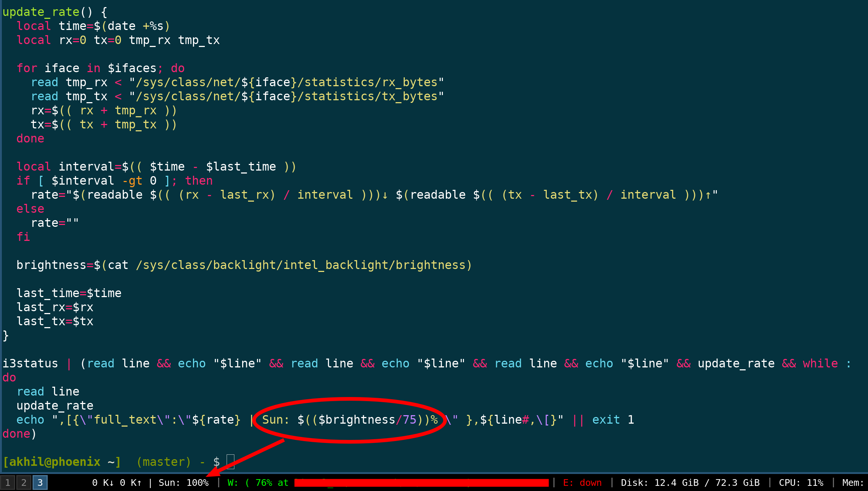Screen dimensions: 868x491
Task: Click the 'exit 1' text
Action: click(x=613, y=420)
